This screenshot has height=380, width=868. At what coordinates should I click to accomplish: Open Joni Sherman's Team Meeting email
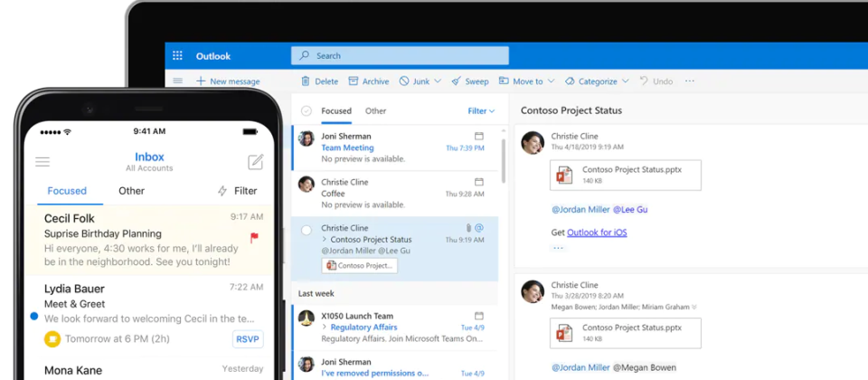coord(395,147)
